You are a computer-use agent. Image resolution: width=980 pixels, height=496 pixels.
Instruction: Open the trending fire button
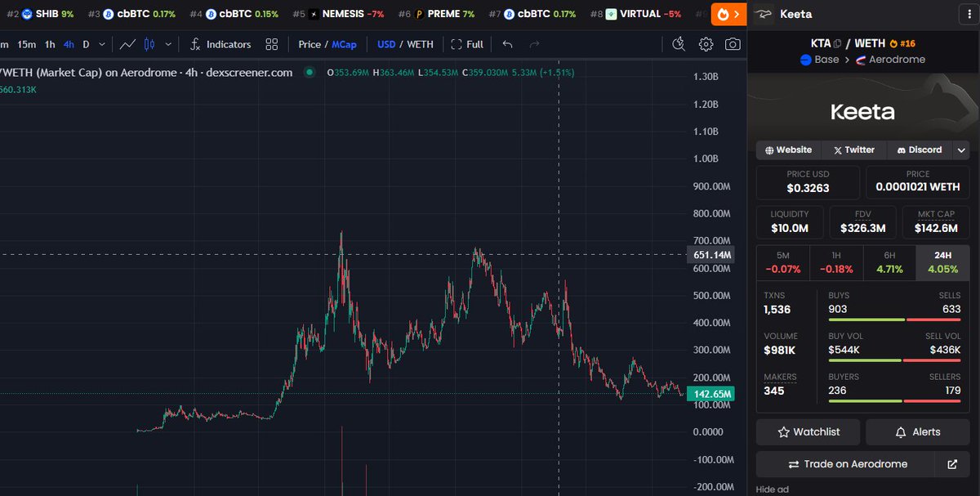click(728, 14)
